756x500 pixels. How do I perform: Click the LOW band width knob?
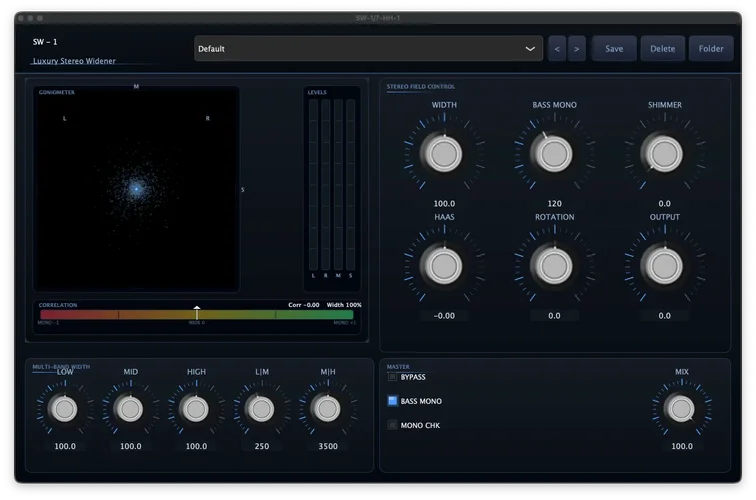pyautogui.click(x=65, y=409)
